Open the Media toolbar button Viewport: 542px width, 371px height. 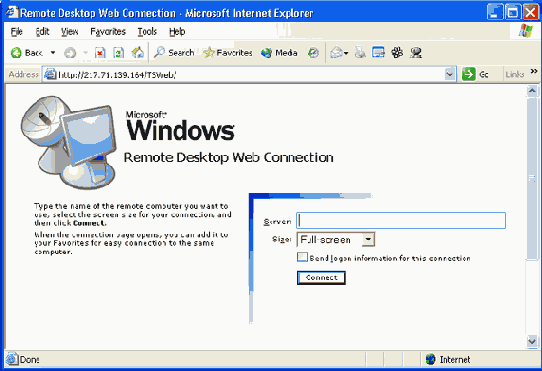tap(279, 53)
